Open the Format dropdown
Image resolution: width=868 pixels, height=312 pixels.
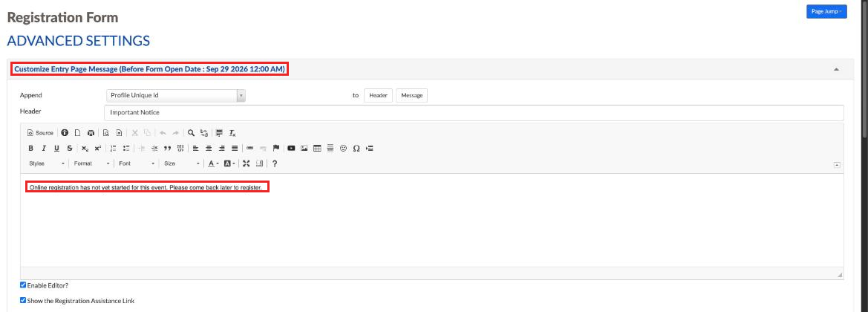(92, 163)
